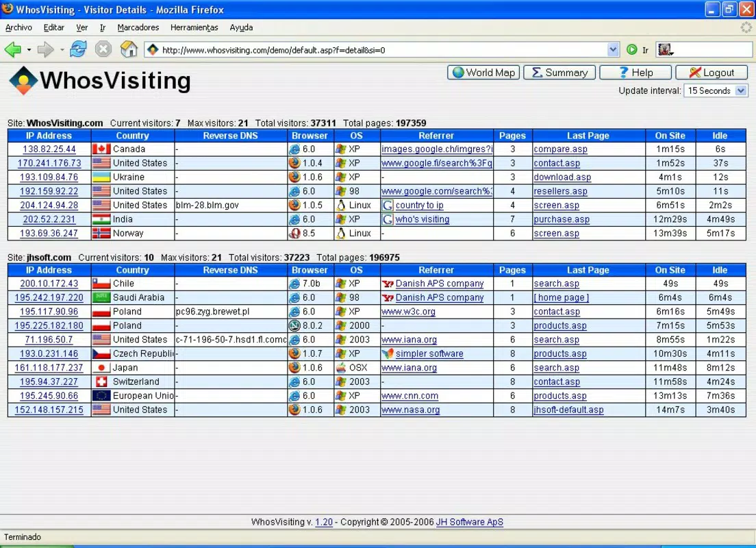Open the Archivo menu
Screen dimensions: 756x548
[x=18, y=27]
